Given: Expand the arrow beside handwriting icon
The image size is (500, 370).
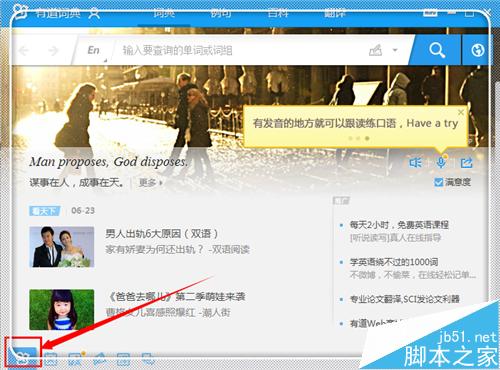Looking at the screenshot, I should [395, 50].
